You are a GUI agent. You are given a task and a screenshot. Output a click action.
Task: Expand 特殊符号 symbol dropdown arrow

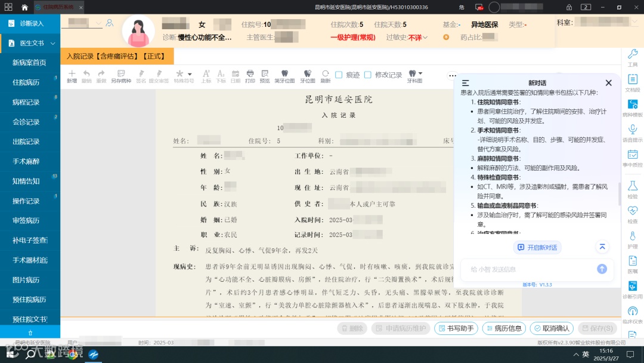(190, 74)
